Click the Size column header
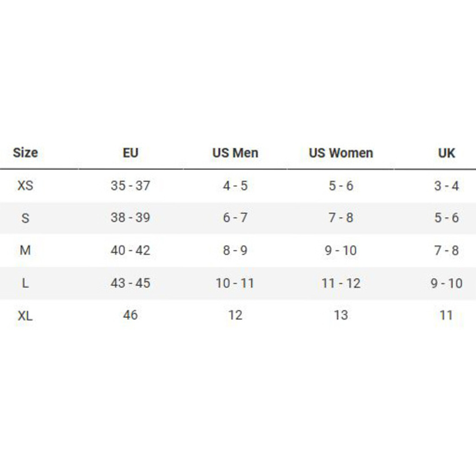Screen dimensions: 476x476 click(x=25, y=153)
